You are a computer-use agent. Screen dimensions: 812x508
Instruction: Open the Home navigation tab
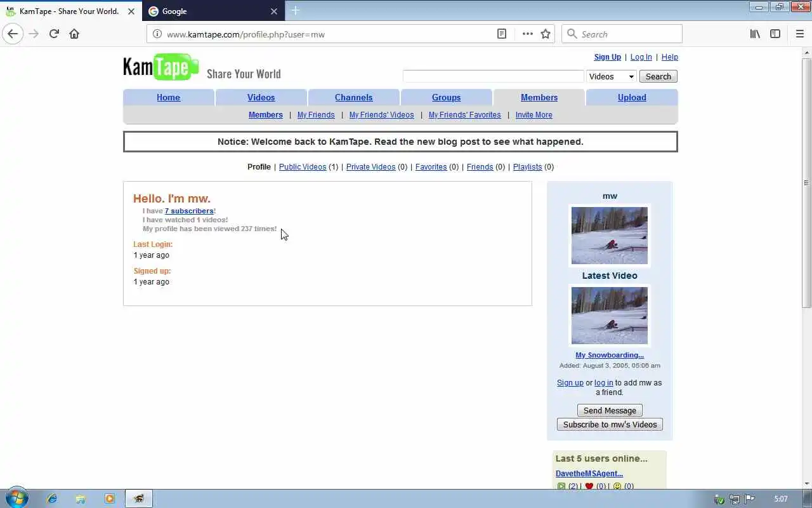(x=168, y=97)
